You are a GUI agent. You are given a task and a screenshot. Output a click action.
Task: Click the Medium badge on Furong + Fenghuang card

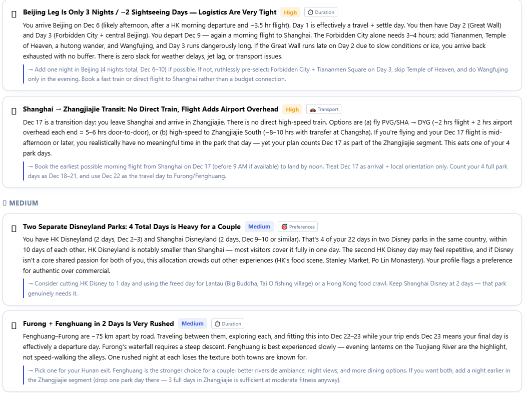[x=192, y=323]
